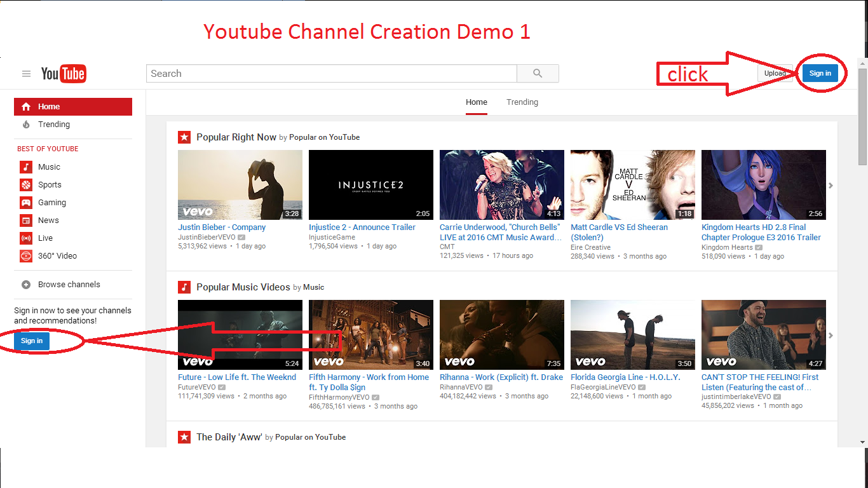Screen dimensions: 868x488
Task: Click the YouTube logo
Action: click(x=64, y=74)
